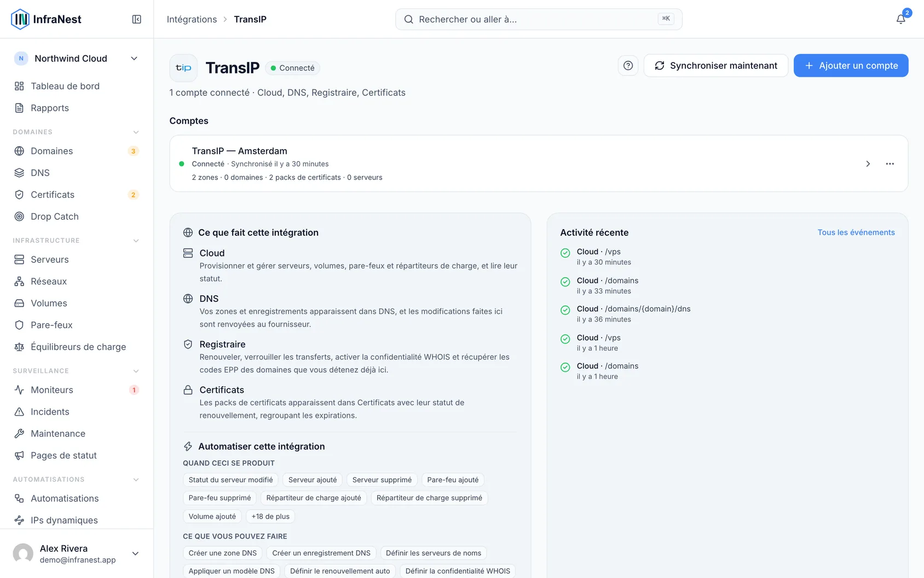Screen dimensions: 924x578
Task: Click the TransIP tip logo tile
Action: pyautogui.click(x=183, y=68)
